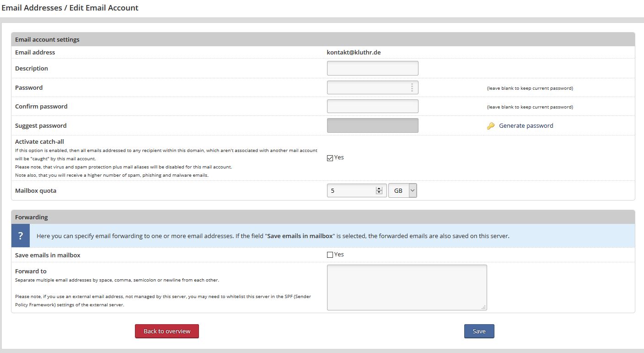Select the Confirm password input box

(372, 106)
